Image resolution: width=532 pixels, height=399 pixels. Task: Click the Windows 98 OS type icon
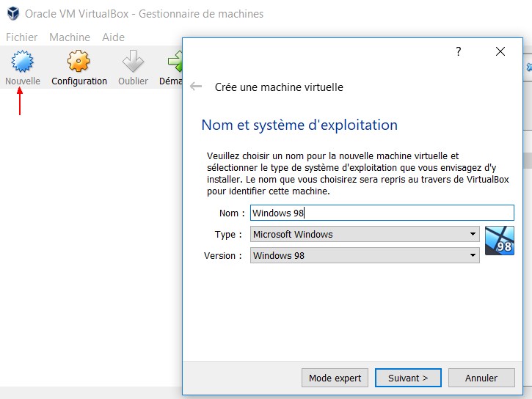(499, 241)
